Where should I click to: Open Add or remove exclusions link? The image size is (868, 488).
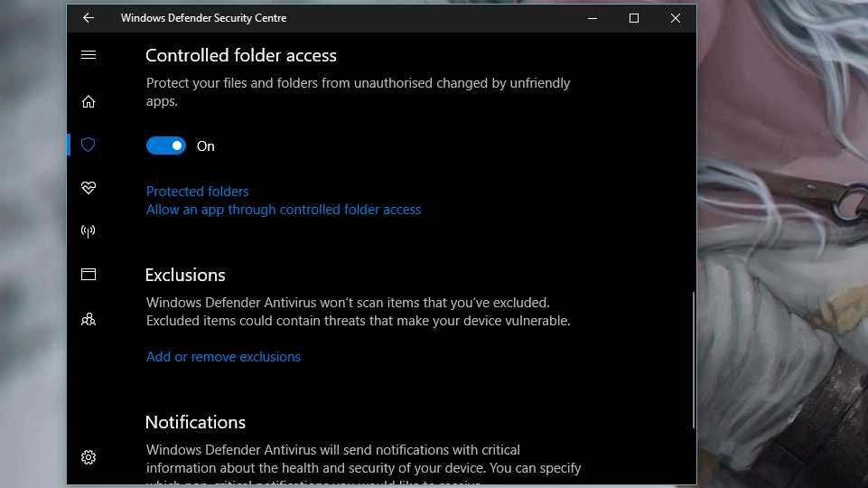point(223,357)
